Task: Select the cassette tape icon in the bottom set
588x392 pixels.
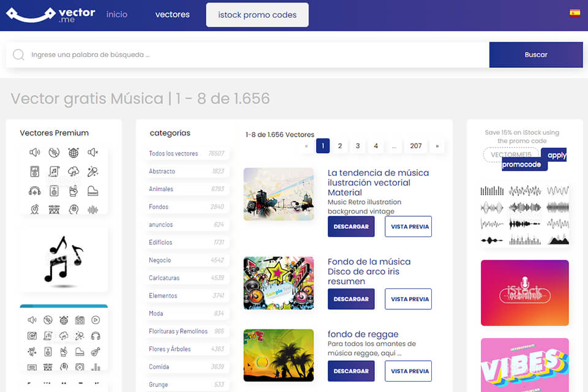Action: click(x=32, y=367)
